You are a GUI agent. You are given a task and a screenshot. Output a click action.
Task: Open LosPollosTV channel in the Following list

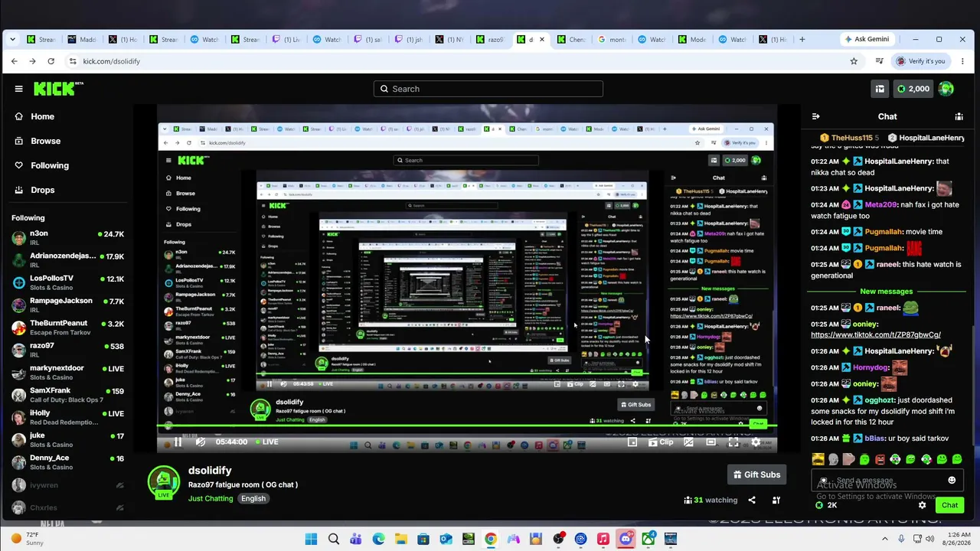click(x=67, y=282)
